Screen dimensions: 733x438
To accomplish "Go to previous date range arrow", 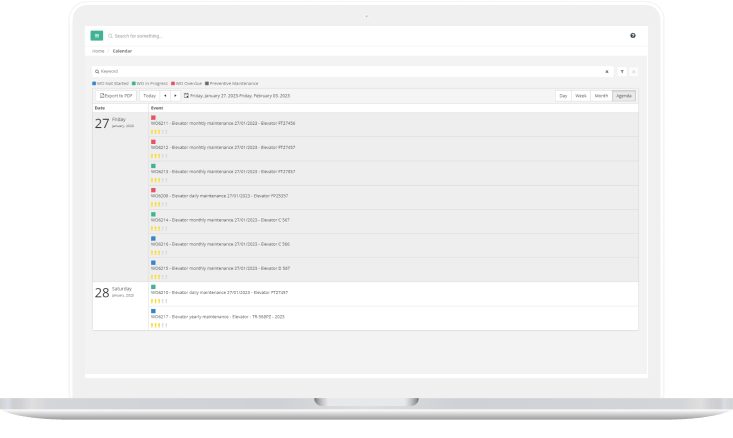I will [x=165, y=96].
